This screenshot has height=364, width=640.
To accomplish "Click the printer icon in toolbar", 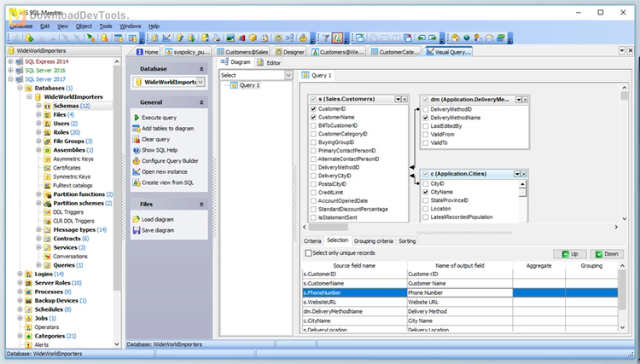I will pos(217,38).
